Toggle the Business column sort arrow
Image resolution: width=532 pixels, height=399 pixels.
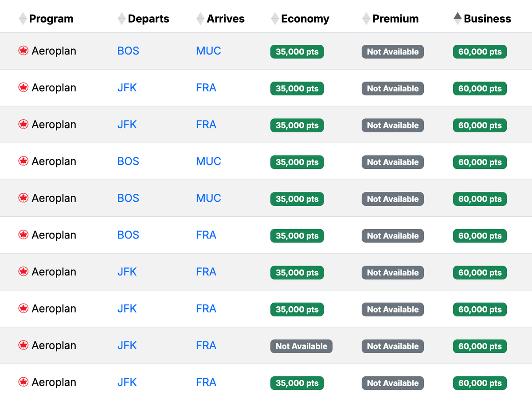[458, 19]
